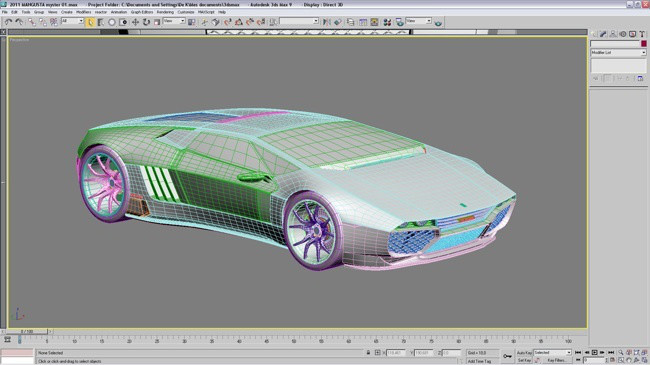Toggle the Window/Crossing selection mode
Image resolution: width=650 pixels, height=365 pixels.
[x=123, y=22]
